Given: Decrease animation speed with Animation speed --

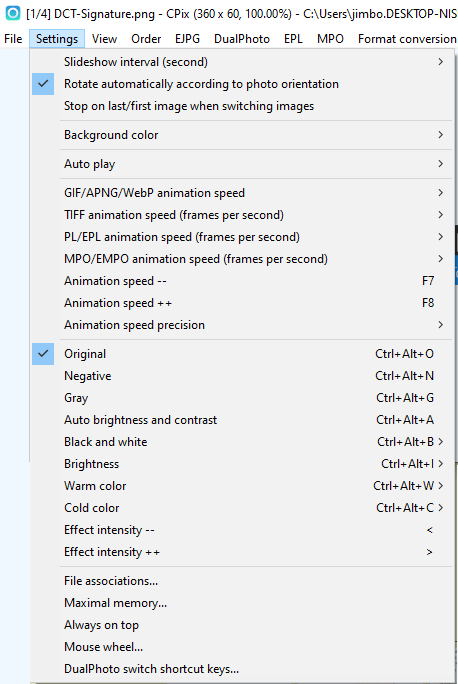Looking at the screenshot, I should coord(242,281).
